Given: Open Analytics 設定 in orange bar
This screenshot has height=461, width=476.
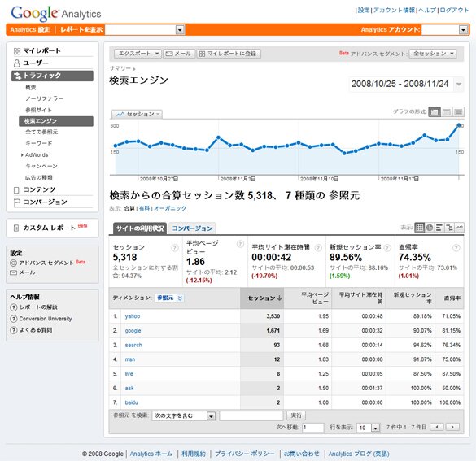Looking at the screenshot, I should (x=30, y=30).
